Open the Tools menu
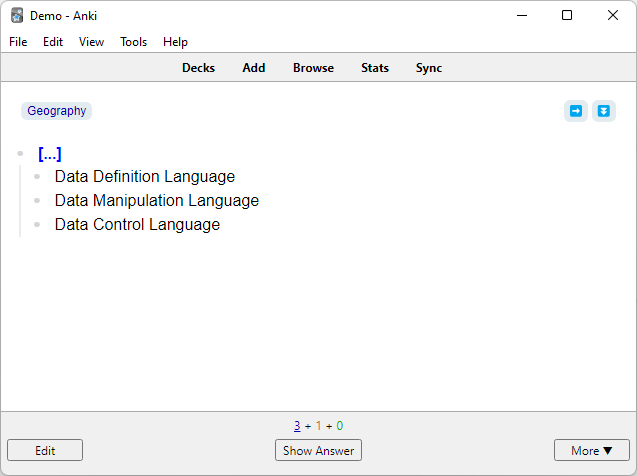 coord(134,42)
